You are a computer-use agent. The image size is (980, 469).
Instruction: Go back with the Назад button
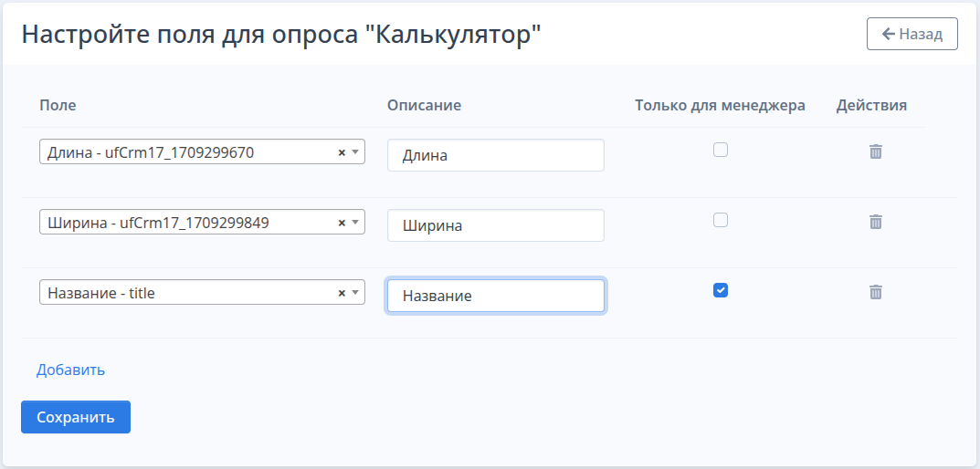(x=912, y=34)
